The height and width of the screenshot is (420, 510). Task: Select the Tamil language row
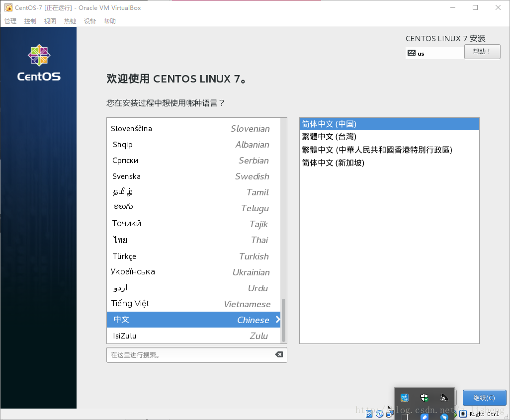tap(193, 192)
